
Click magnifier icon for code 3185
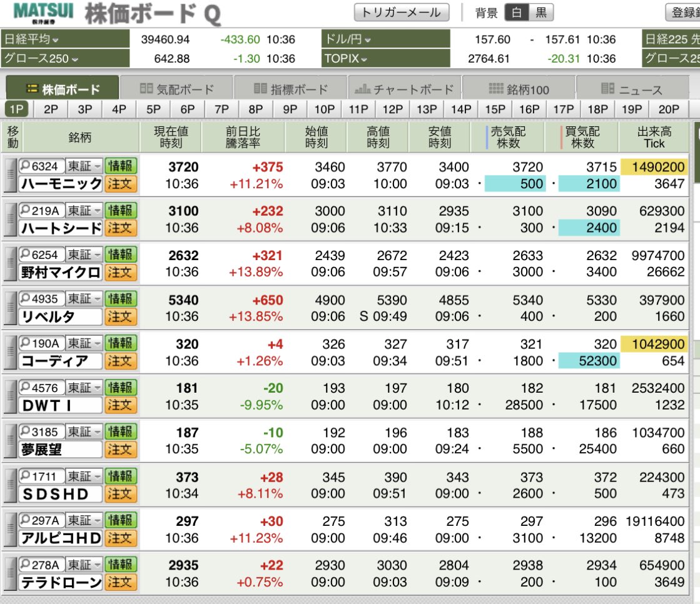[25, 431]
